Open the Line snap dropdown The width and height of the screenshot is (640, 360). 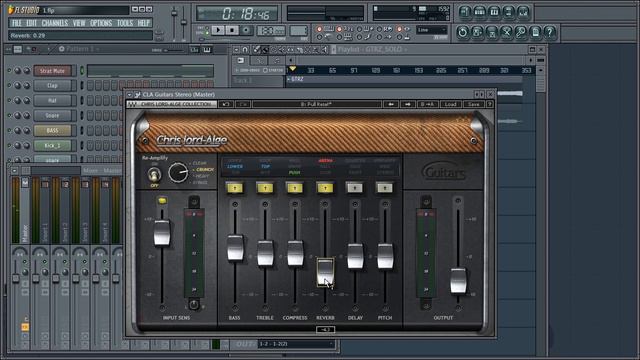pyautogui.click(x=432, y=30)
